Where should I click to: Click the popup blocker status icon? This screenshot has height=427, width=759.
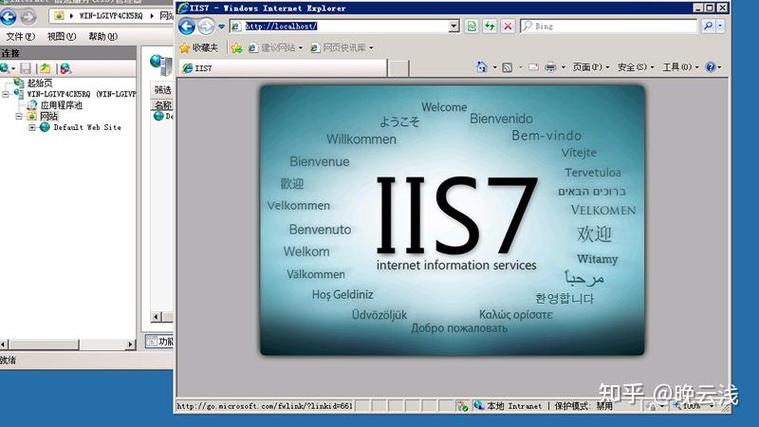tap(462, 406)
